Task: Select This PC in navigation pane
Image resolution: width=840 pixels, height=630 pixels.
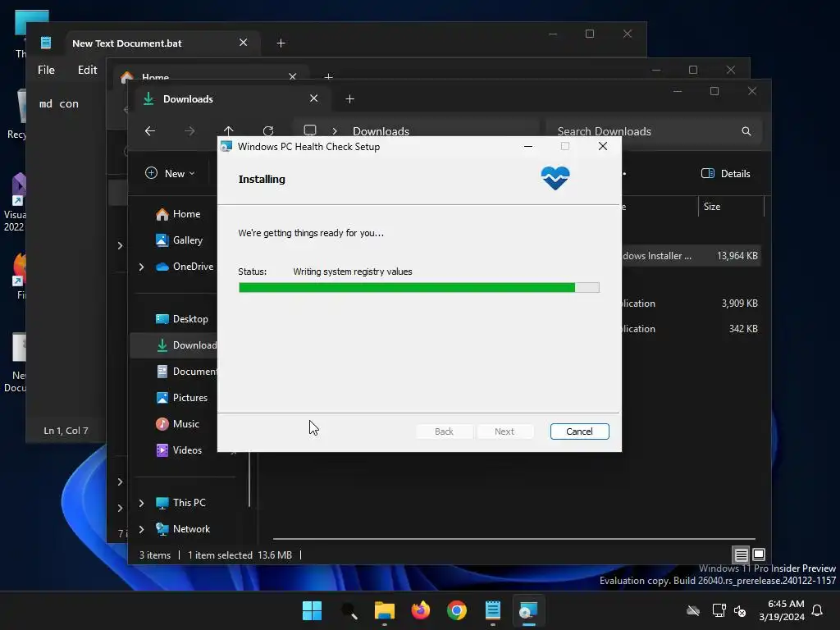Action: [x=181, y=503]
